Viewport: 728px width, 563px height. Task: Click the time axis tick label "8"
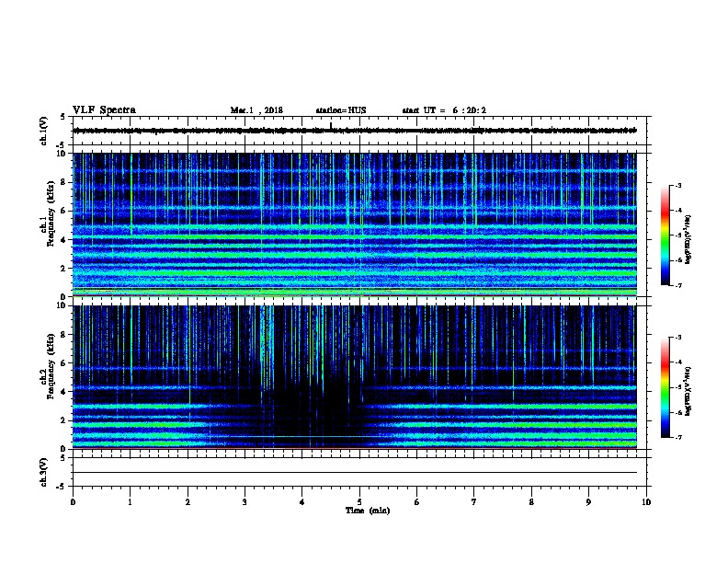click(531, 502)
